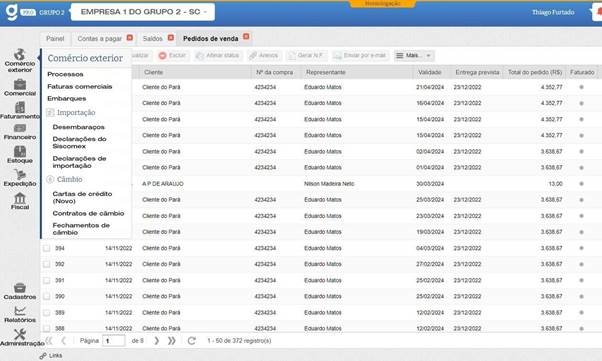Tick the checkbox for order 392
Screen dimensions: 602x361
(x=46, y=264)
